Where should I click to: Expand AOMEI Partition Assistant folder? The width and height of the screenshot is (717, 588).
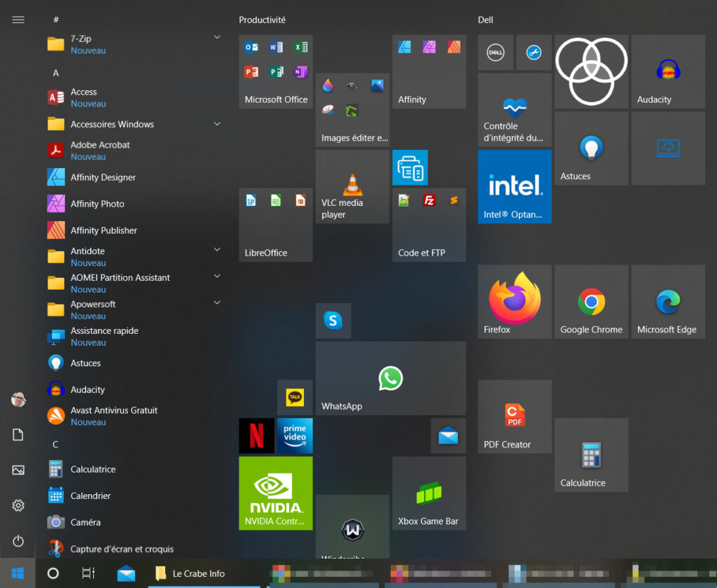pyautogui.click(x=217, y=276)
